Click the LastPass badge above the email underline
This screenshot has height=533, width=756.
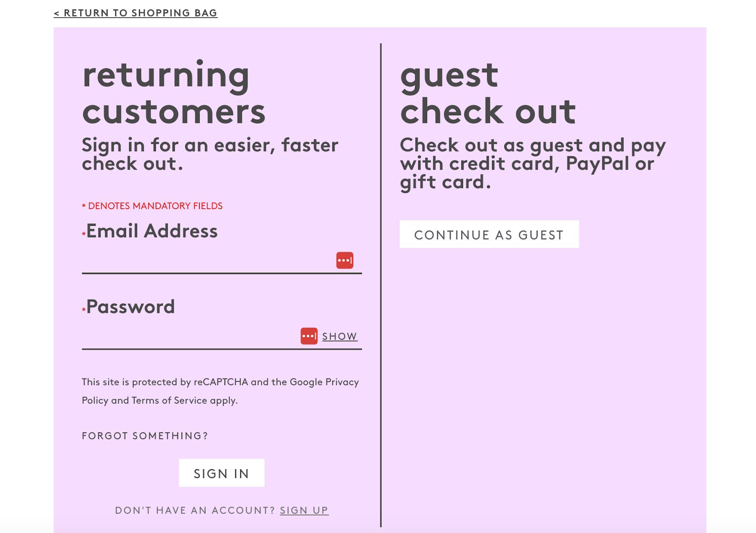pyautogui.click(x=345, y=260)
